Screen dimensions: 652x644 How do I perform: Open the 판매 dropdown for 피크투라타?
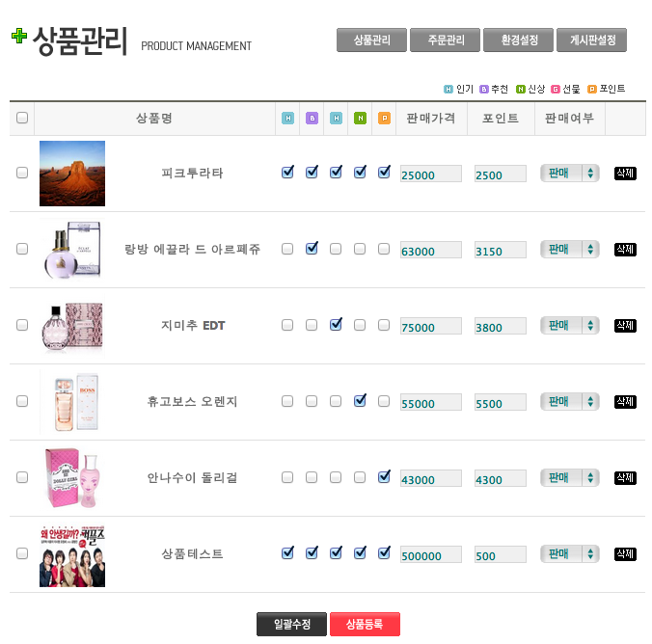point(570,174)
